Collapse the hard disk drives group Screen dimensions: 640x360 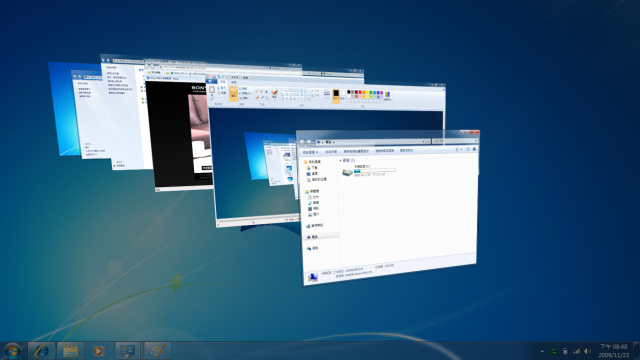click(340, 161)
